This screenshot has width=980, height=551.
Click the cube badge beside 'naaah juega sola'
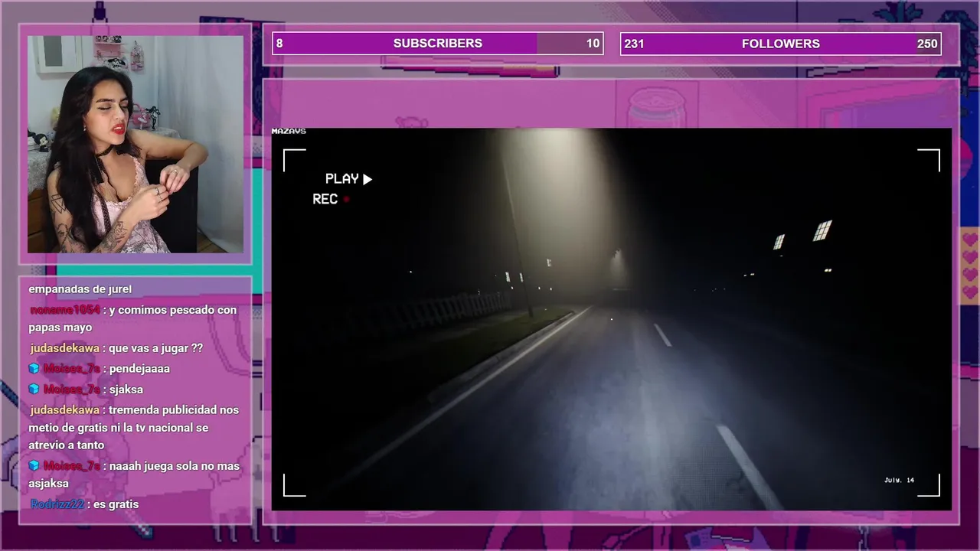click(x=34, y=465)
